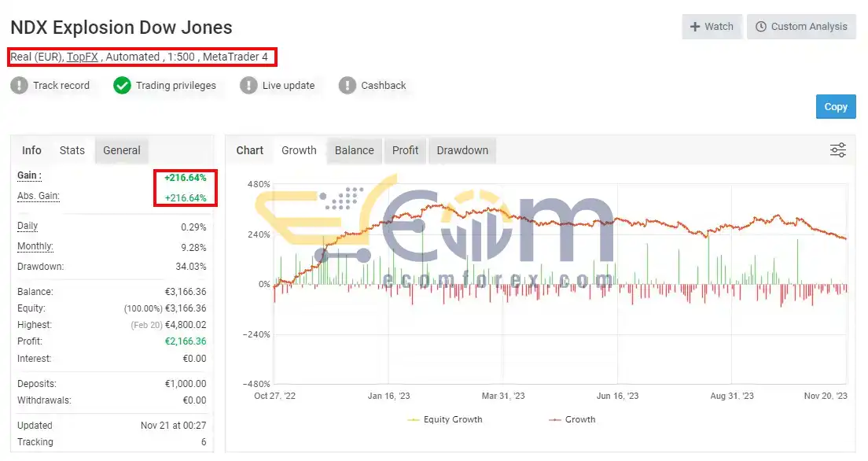Click the Monthly 9.28% value
868x461 pixels.
[x=193, y=248]
